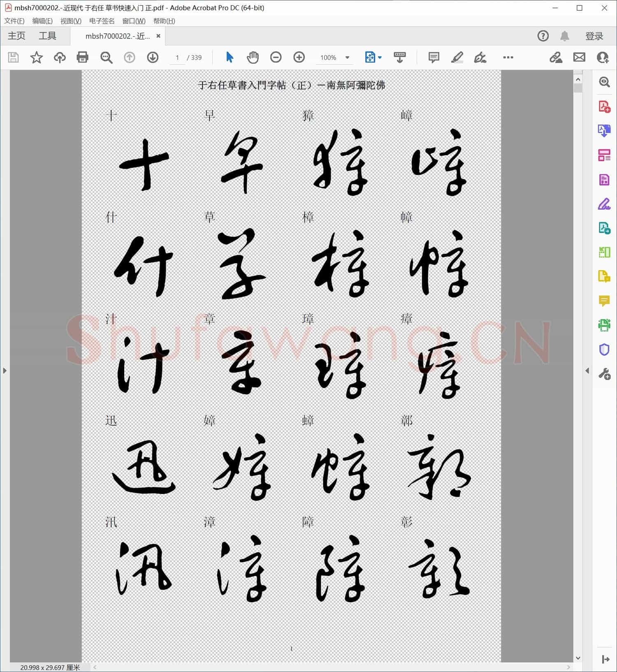Click the Print file icon
This screenshot has width=617, height=672.
coord(82,57)
